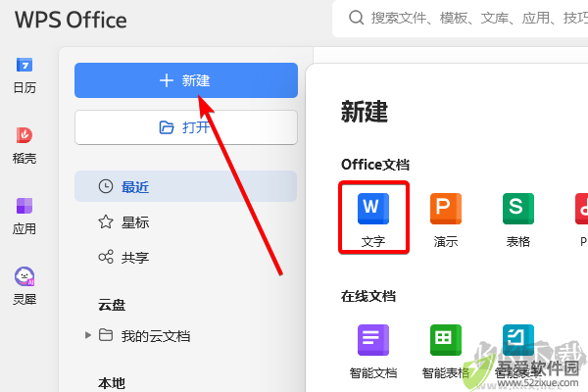588x392 pixels.
Task: Expand the 我的云文档 folder arrow
Action: pos(88,335)
